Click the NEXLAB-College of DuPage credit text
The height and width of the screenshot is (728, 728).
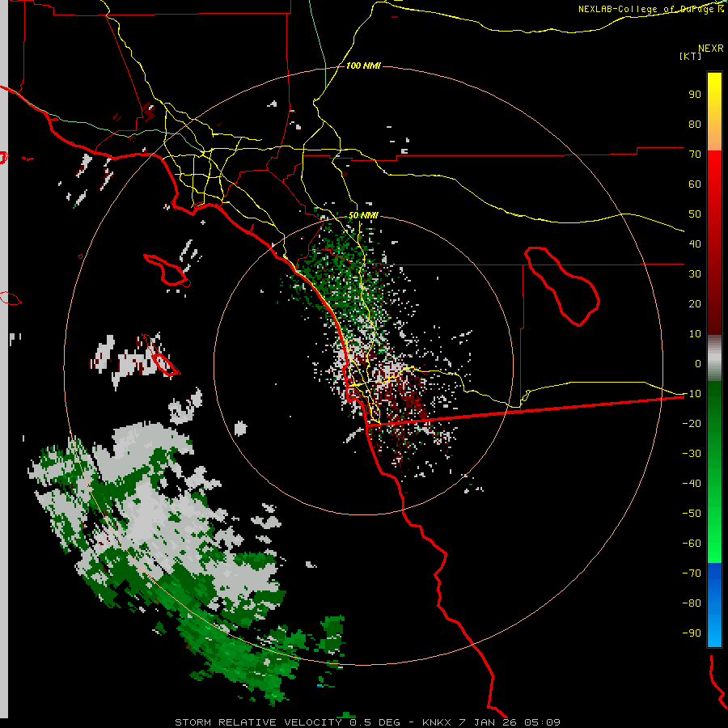pos(651,9)
